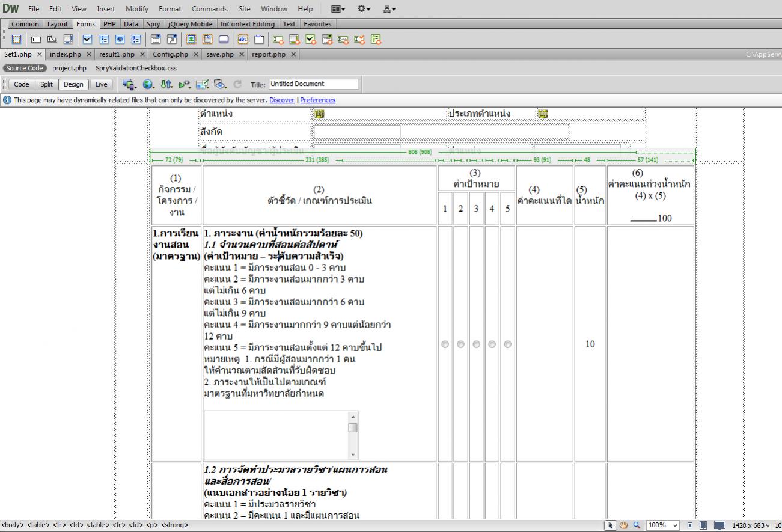Switch to the jQuery Mobile insert tab

tap(189, 24)
